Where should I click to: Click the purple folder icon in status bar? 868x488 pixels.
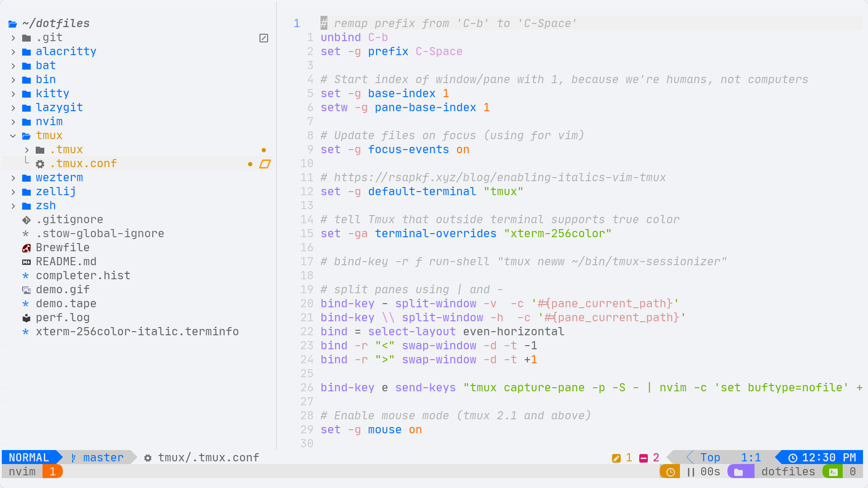click(739, 472)
